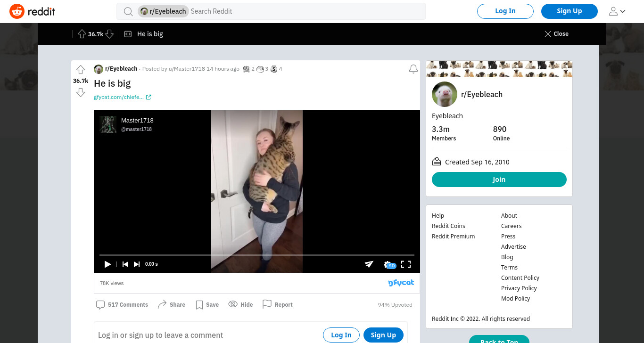Skip to next frame in video
Viewport: 644px width, 343px height.
[x=137, y=264]
